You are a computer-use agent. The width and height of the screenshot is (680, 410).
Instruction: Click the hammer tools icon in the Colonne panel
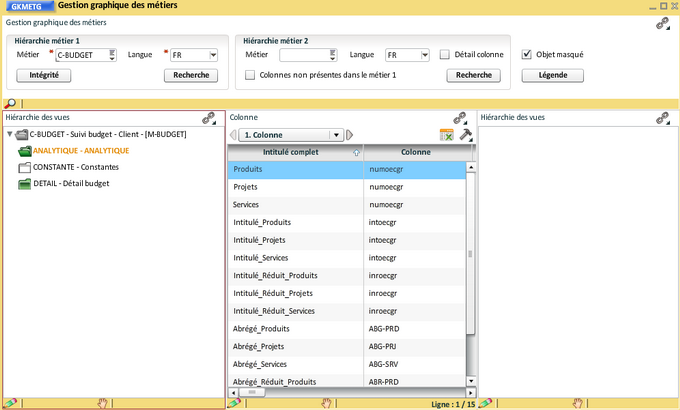pyautogui.click(x=465, y=134)
